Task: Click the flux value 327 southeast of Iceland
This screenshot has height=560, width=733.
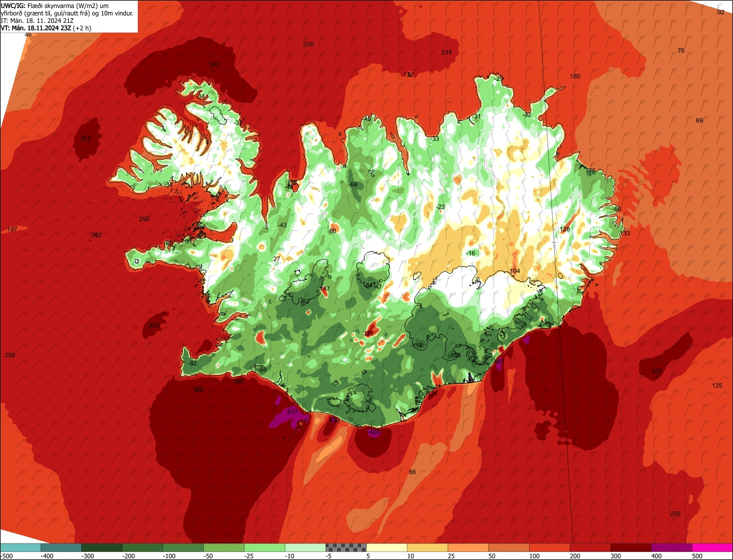Action: pos(656,371)
